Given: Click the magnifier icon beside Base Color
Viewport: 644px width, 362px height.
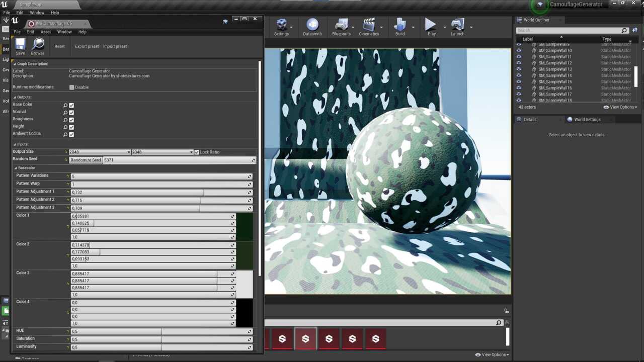Looking at the screenshot, I should click(65, 105).
